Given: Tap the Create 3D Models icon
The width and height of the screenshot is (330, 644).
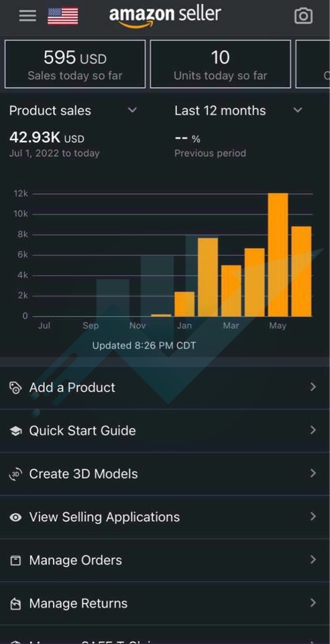Looking at the screenshot, I should pyautogui.click(x=15, y=474).
